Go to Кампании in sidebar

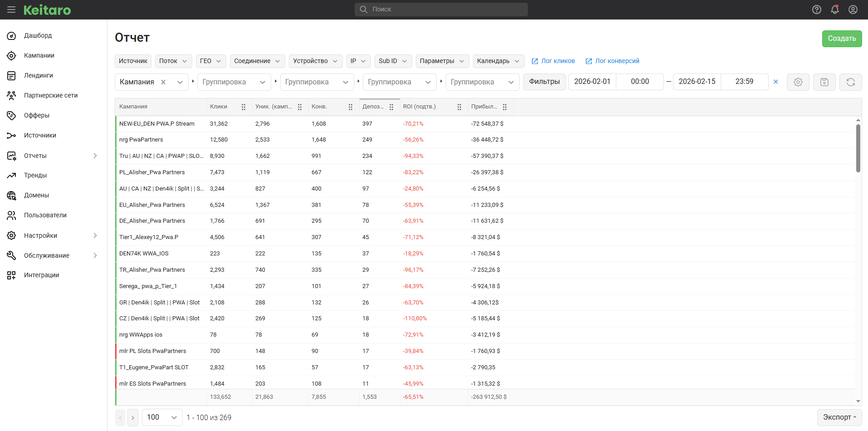coord(39,55)
